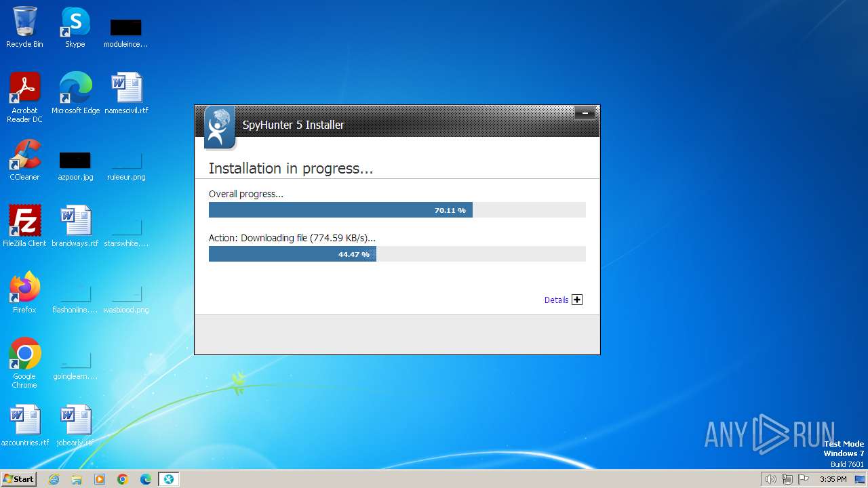Screen dimensions: 868x488
Task: Select the namescivil.rtf document icon
Action: tap(126, 94)
